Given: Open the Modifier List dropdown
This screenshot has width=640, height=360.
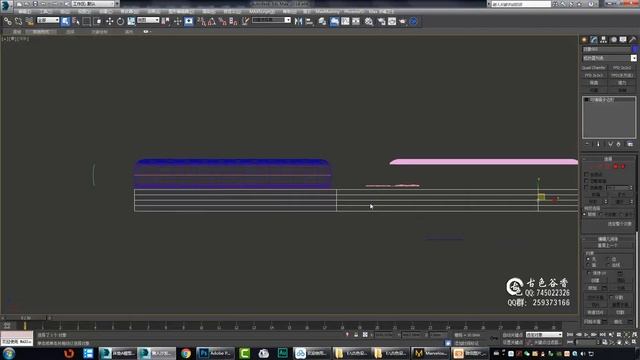Looking at the screenshot, I should (609, 58).
